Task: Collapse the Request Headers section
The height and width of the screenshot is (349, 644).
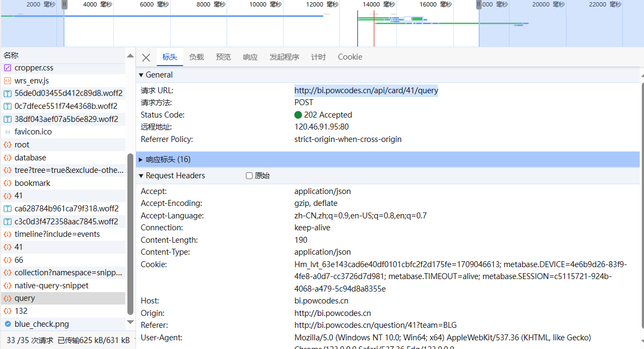Action: pyautogui.click(x=141, y=176)
